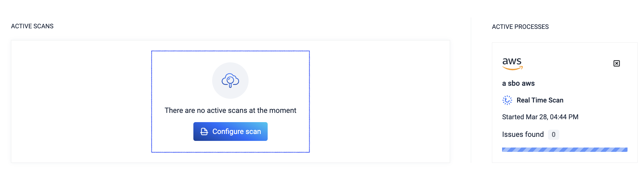The height and width of the screenshot is (179, 644).
Task: Select the 'a sbo aws' account name
Action: pos(518,83)
